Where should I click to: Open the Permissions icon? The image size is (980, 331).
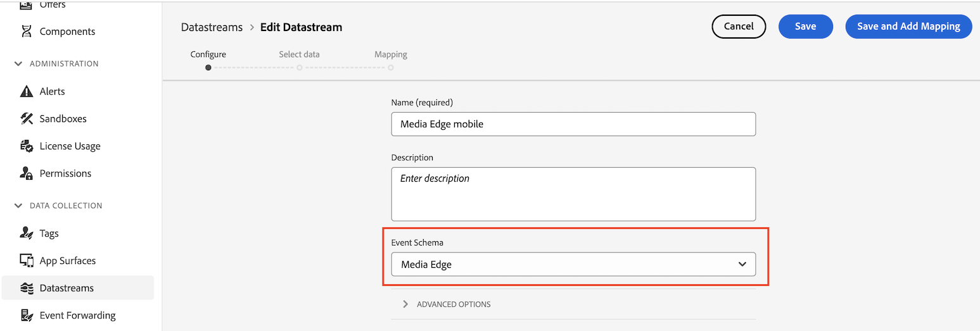[x=26, y=173]
